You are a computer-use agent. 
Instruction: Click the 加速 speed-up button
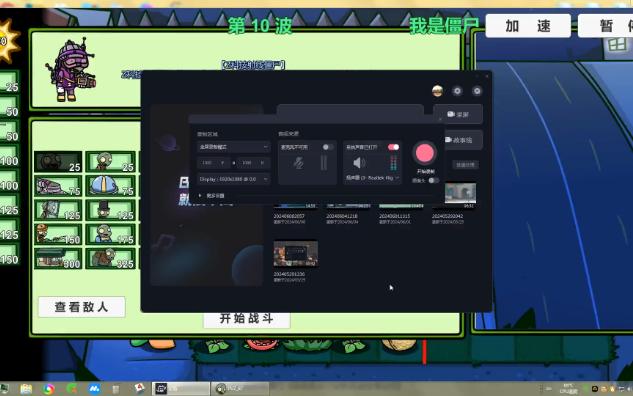pyautogui.click(x=528, y=26)
